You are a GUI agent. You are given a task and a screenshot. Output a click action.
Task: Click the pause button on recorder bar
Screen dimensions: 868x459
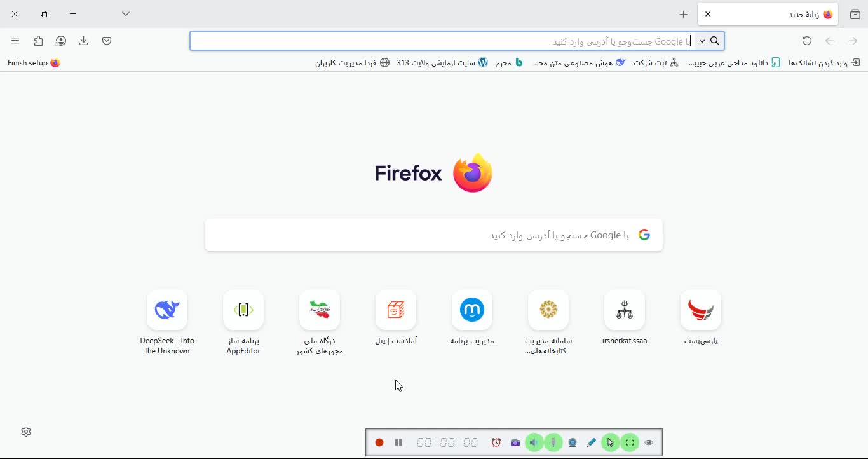(x=398, y=442)
